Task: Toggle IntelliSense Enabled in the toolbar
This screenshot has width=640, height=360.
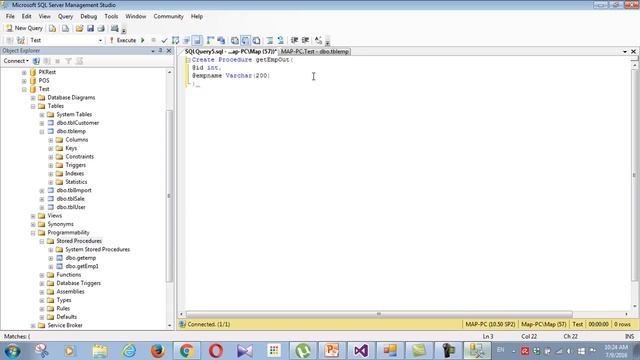Action: coord(197,40)
